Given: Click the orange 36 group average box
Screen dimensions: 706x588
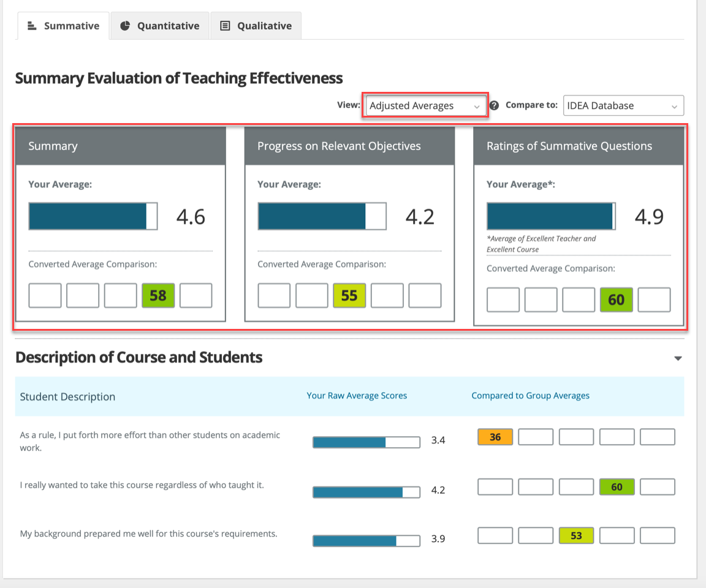Looking at the screenshot, I should pos(495,437).
